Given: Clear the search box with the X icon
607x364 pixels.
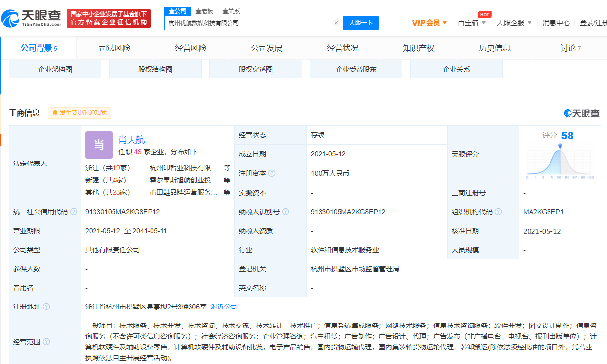Looking at the screenshot, I should click(336, 23).
